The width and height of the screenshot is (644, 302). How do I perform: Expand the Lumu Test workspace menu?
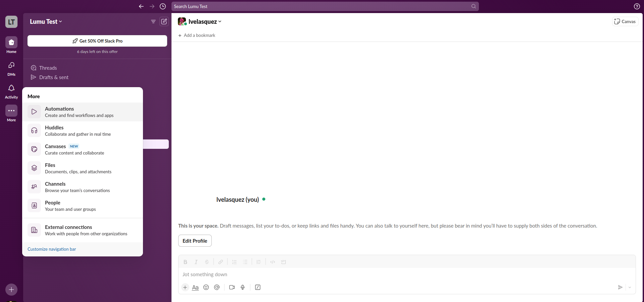(x=46, y=21)
